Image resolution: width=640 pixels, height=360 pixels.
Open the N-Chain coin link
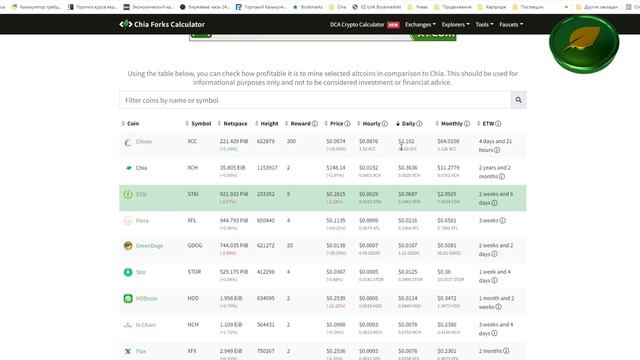(x=146, y=325)
